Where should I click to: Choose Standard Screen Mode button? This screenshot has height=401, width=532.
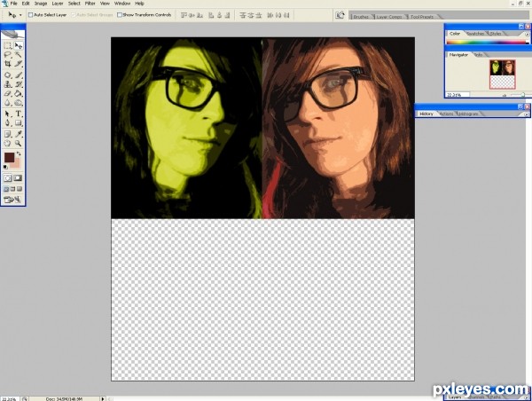point(6,189)
